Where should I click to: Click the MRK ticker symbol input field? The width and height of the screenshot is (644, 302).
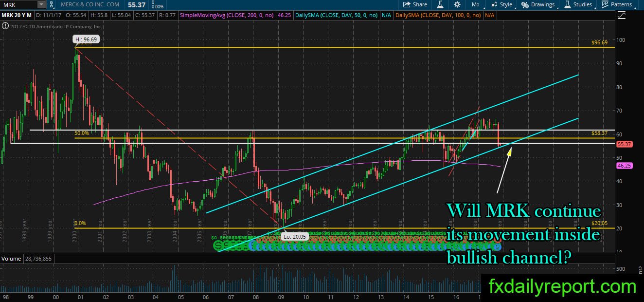click(x=19, y=5)
